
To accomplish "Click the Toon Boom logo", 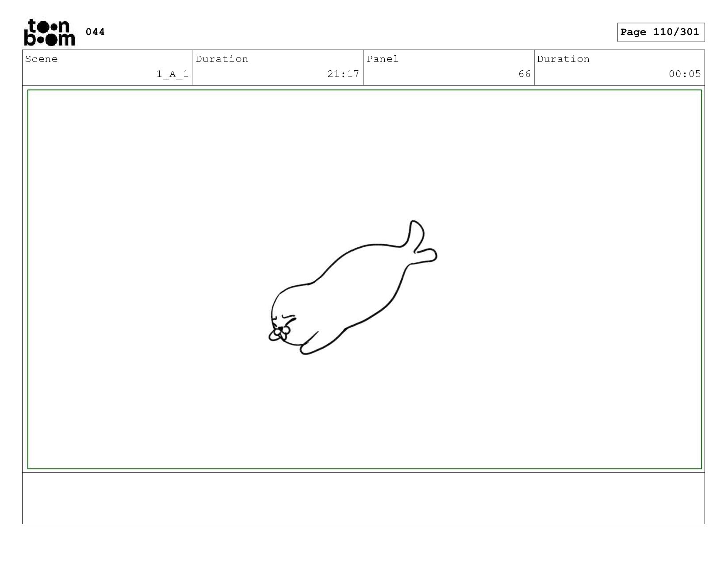I will click(x=50, y=32).
